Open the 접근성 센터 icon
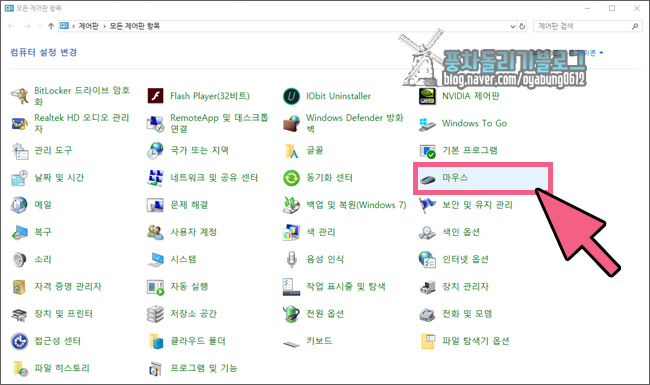 (x=19, y=341)
